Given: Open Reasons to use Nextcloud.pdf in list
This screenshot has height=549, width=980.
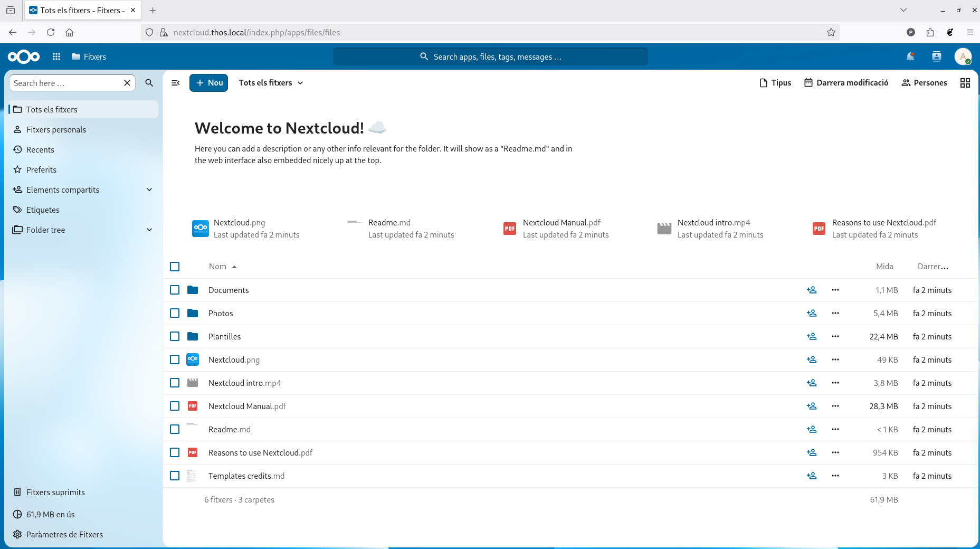Looking at the screenshot, I should click(x=260, y=452).
